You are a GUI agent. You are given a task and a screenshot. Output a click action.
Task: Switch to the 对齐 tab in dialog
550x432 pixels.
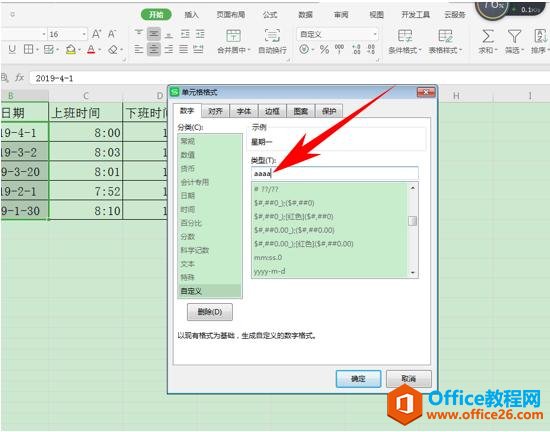(x=215, y=111)
